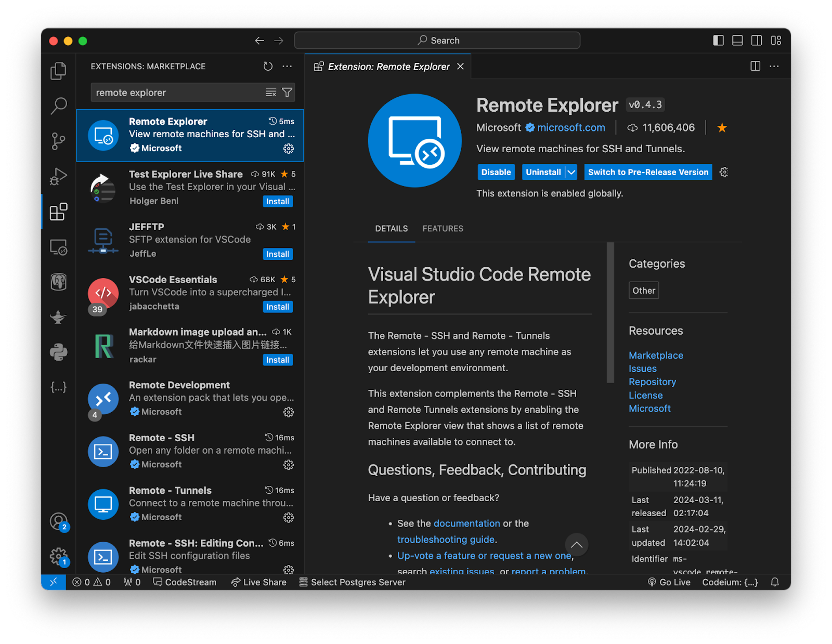This screenshot has height=644, width=832.
Task: Open the troubleshooting guide link
Action: pos(446,540)
